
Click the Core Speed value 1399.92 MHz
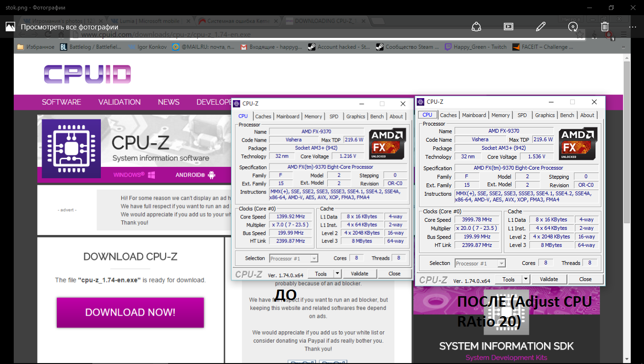[x=291, y=217]
